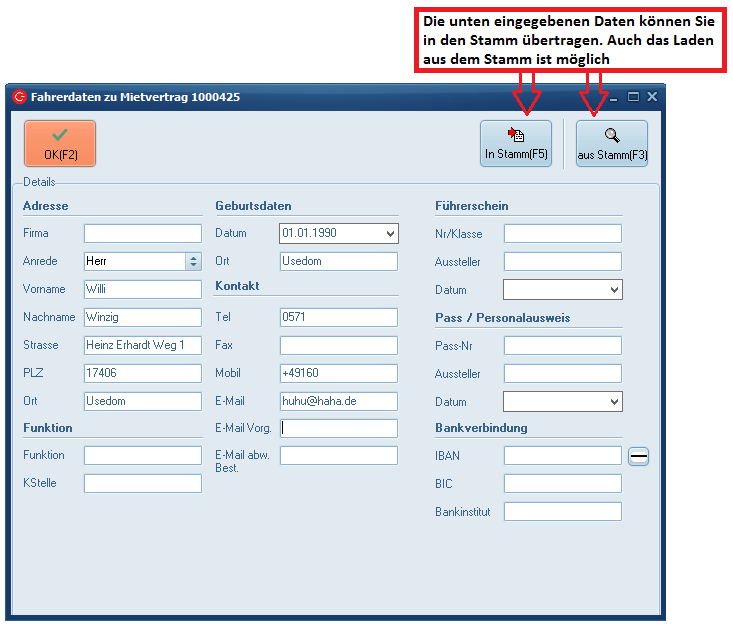The width and height of the screenshot is (733, 631).
Task: Click the E-Mail field with huhu@haha.de
Action: pyautogui.click(x=338, y=402)
